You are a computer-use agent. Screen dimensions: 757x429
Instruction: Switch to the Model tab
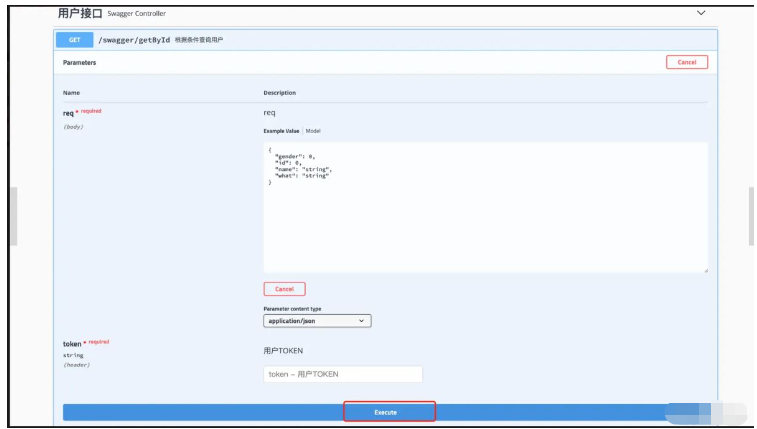coord(313,131)
